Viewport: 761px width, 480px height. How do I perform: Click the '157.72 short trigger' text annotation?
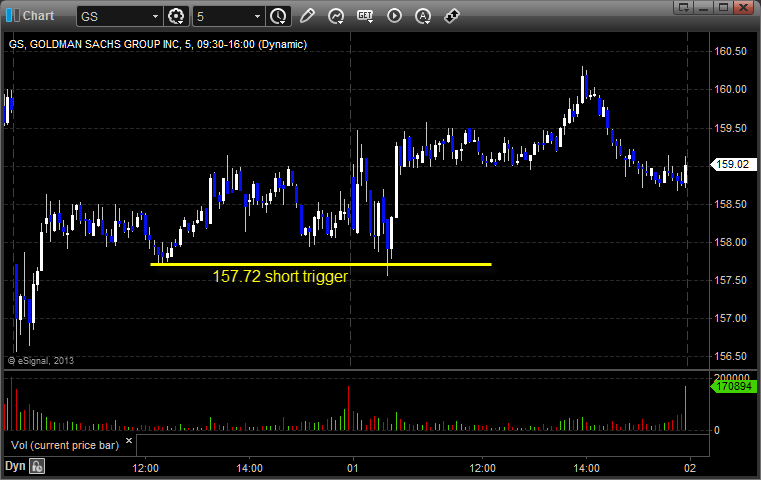[280, 276]
